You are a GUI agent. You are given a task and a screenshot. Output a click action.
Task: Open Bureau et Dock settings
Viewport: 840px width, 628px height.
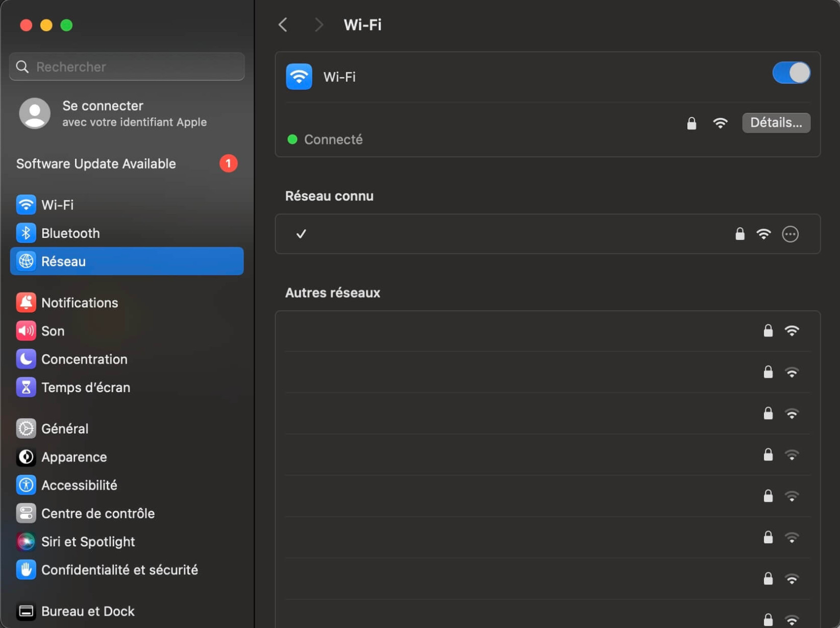tap(127, 611)
